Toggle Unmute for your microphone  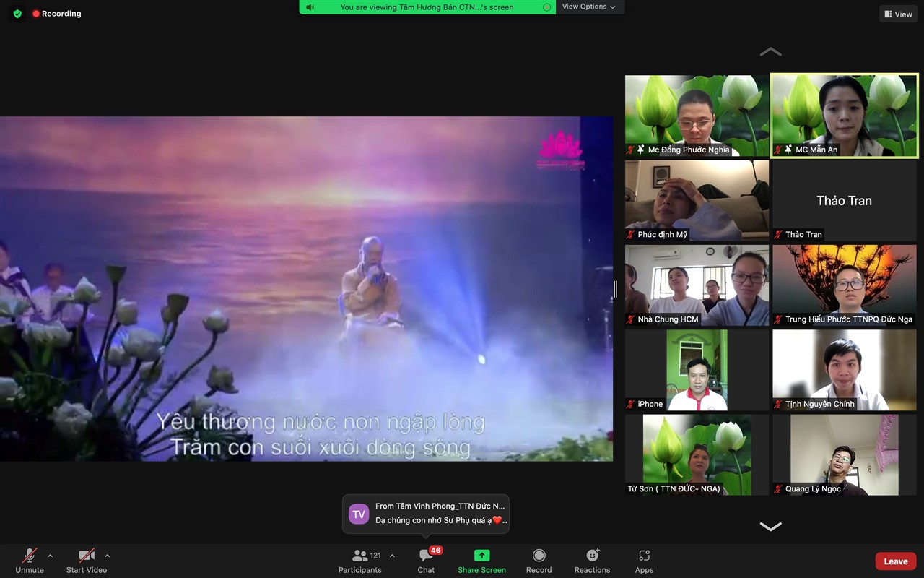click(30, 561)
